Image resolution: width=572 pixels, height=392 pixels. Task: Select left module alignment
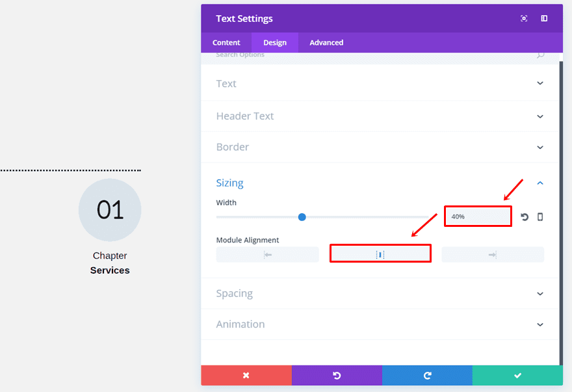(268, 255)
